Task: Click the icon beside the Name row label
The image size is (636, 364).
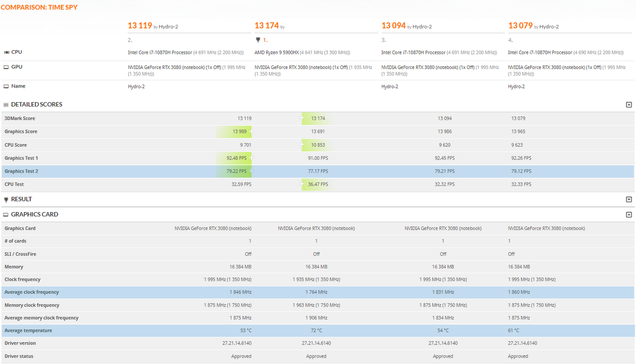Action: coord(6,86)
